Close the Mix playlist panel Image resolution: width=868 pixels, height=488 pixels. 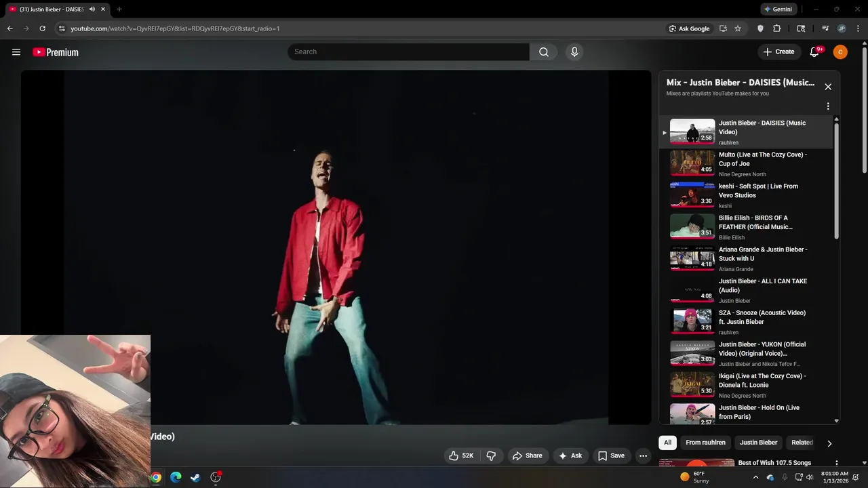[828, 87]
